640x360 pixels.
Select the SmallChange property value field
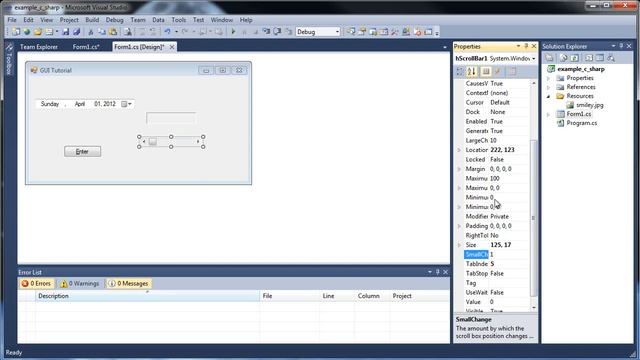[x=510, y=254]
